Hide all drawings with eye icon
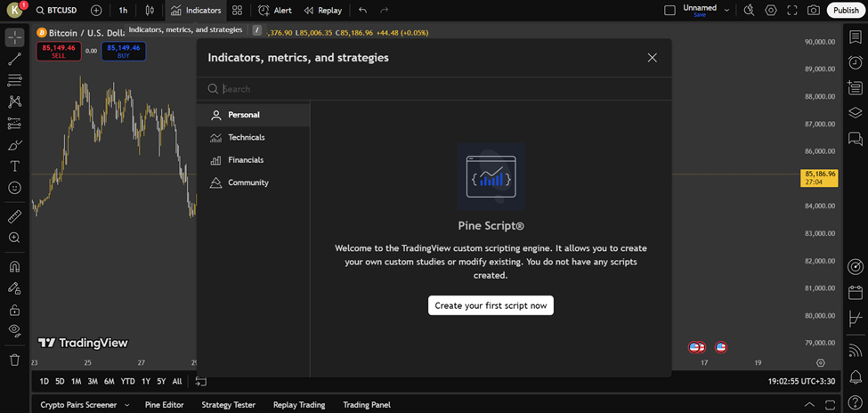 15,331
